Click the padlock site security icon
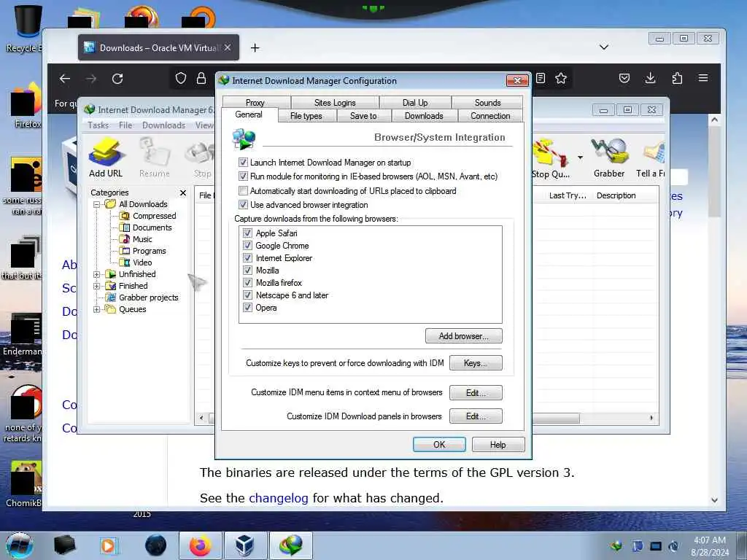The image size is (747, 560). click(x=201, y=78)
